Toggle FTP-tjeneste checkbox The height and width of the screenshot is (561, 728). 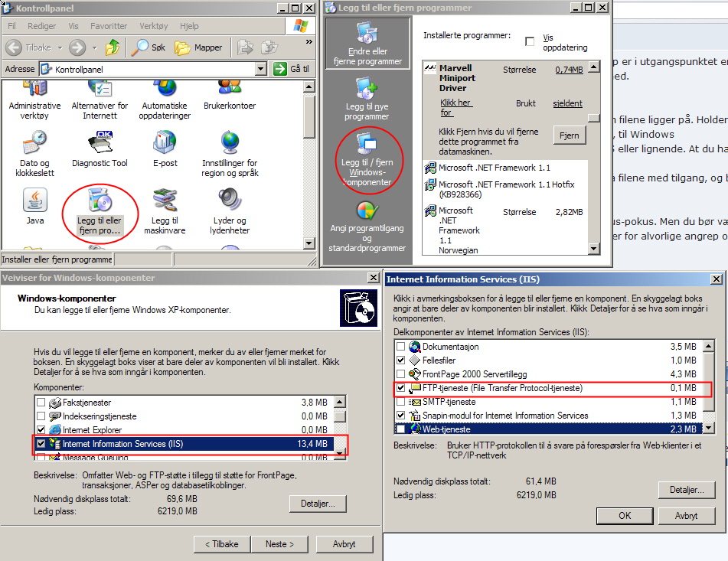pos(400,387)
